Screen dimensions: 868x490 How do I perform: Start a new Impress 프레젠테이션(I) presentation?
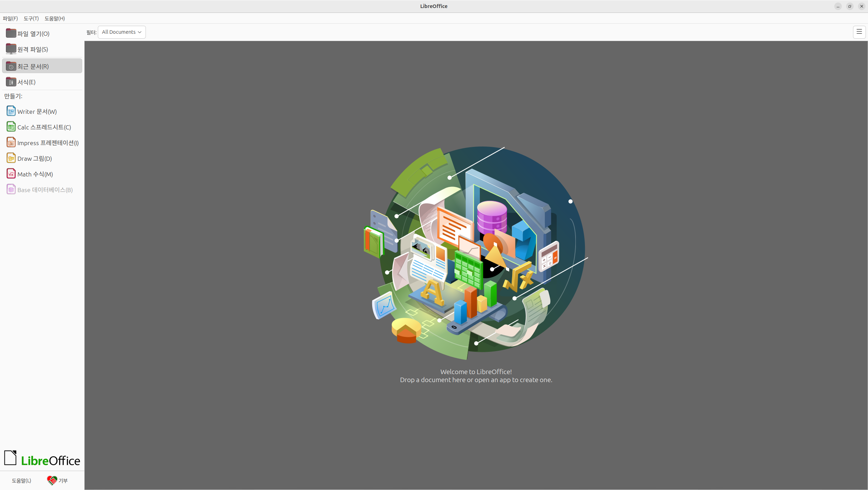[42, 143]
